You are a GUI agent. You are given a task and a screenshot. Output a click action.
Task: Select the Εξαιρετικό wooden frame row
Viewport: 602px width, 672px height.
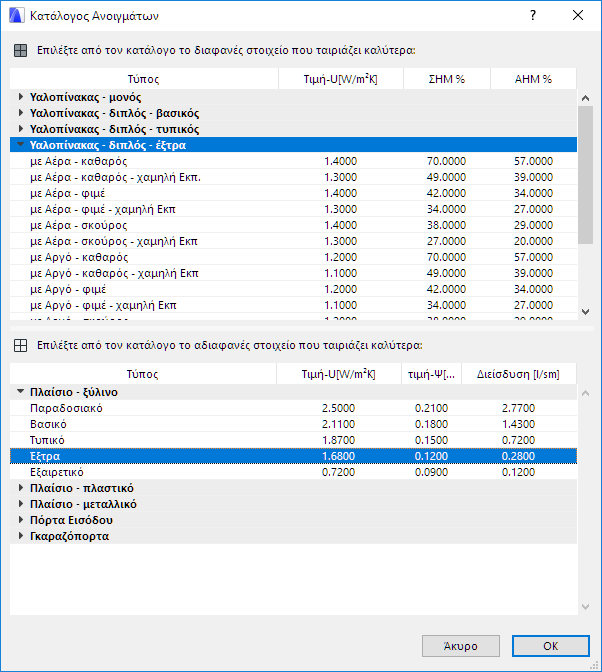(294, 472)
